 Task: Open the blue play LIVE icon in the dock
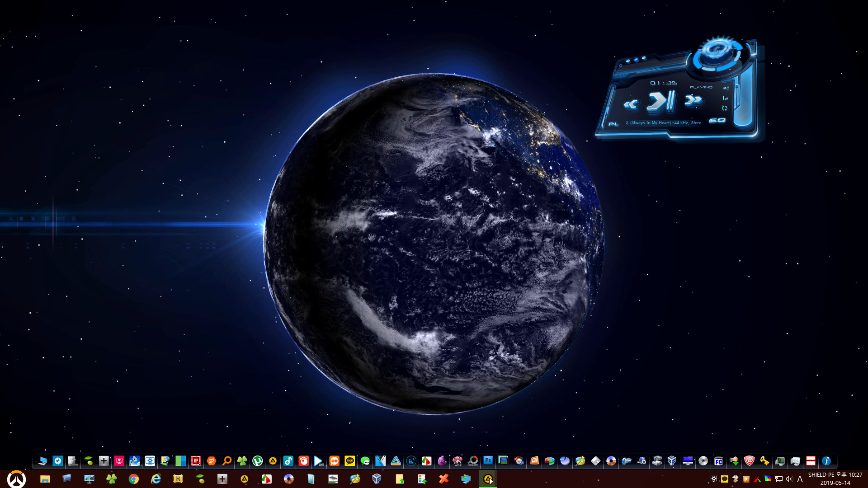(x=319, y=461)
